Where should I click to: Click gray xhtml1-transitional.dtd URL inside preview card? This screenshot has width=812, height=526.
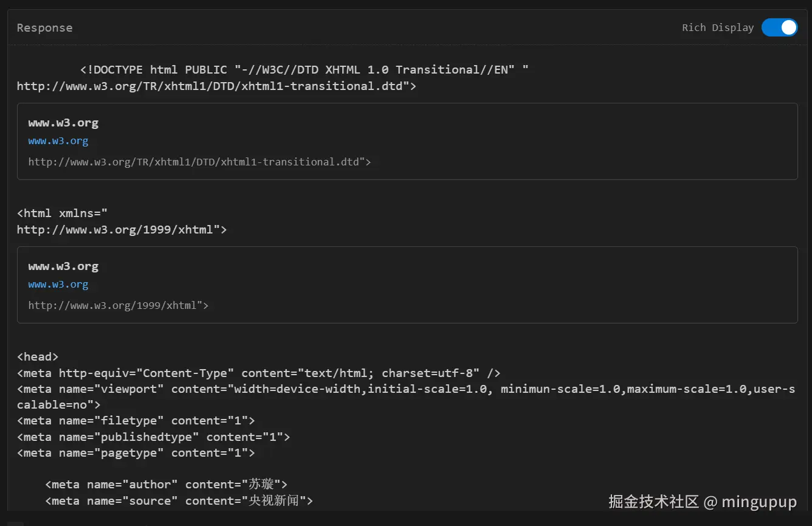click(x=199, y=162)
